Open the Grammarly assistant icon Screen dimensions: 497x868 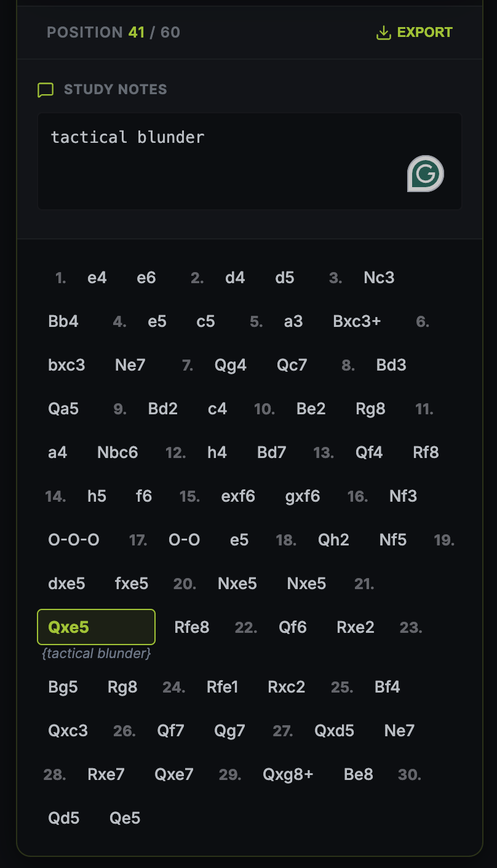point(425,174)
